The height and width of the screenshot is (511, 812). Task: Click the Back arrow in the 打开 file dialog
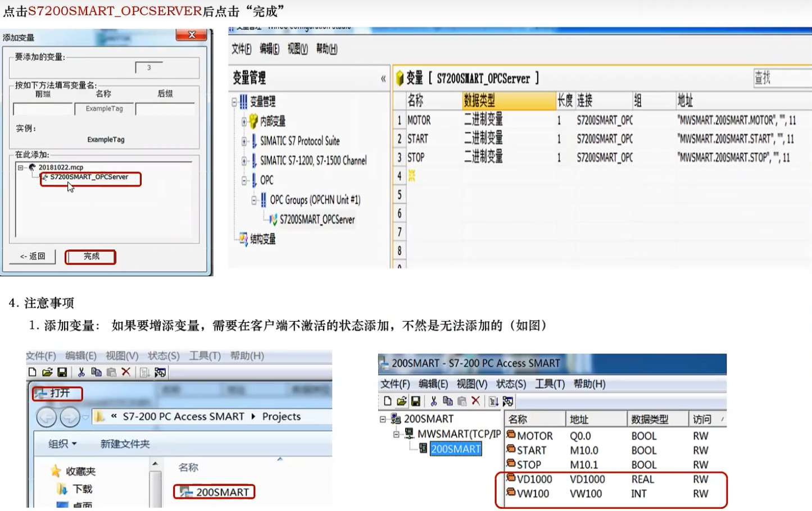(x=47, y=417)
